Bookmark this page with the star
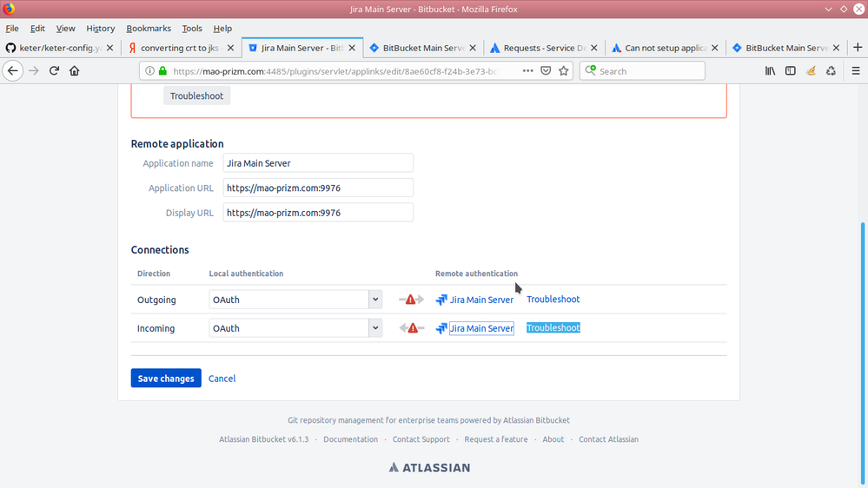Screen dimensions: 868x488 564,71
